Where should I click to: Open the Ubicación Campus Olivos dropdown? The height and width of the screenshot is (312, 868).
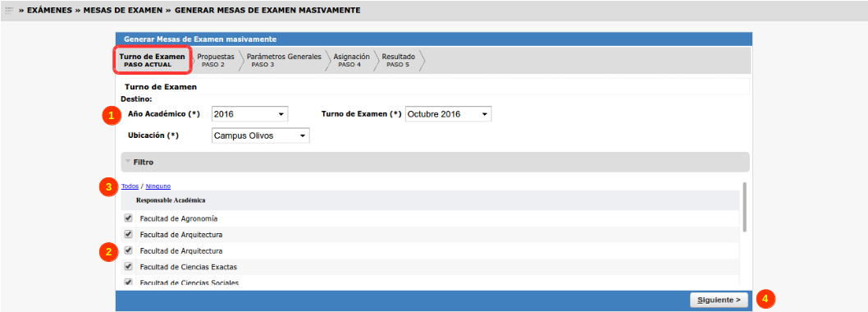pos(261,135)
